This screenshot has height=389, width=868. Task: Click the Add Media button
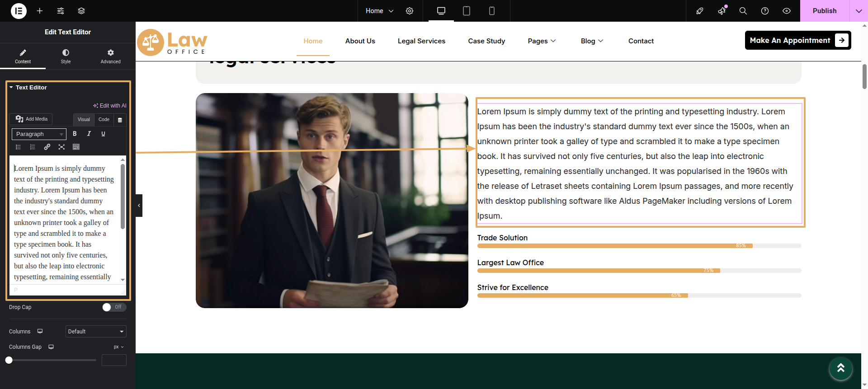point(31,119)
